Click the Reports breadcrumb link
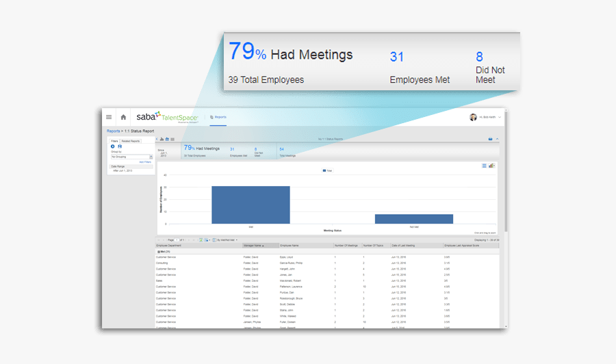Image resolution: width=616 pixels, height=364 pixels. 113,131
